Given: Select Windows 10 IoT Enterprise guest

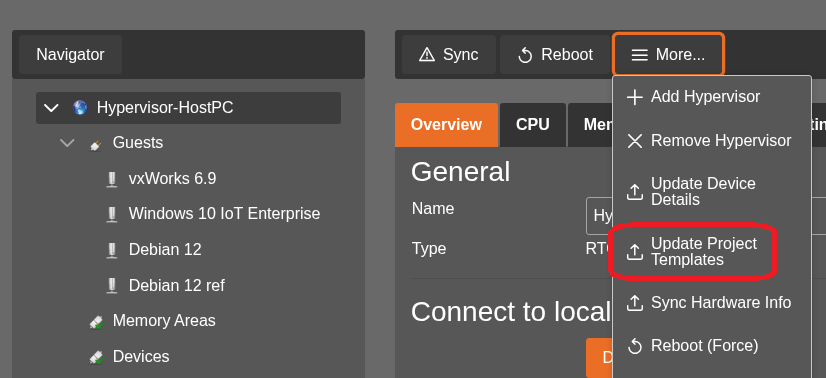Looking at the screenshot, I should coord(224,214).
